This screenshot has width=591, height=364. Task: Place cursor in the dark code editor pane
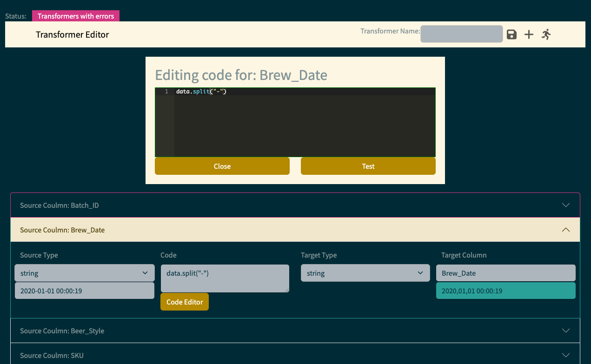pos(302,121)
